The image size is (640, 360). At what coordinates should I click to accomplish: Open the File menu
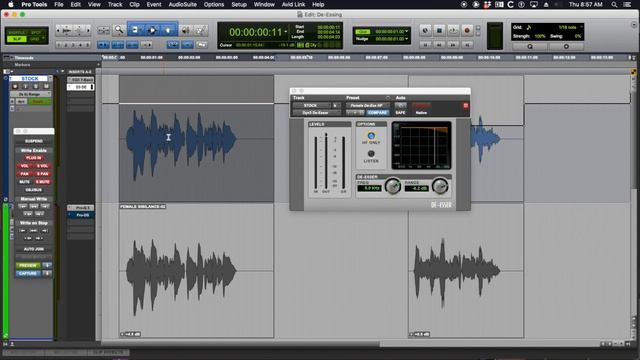59,4
